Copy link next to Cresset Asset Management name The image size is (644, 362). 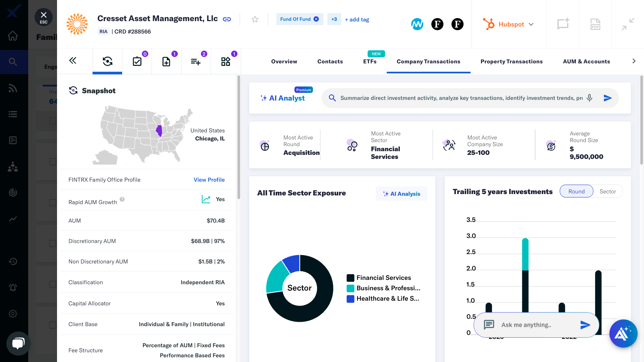[227, 19]
